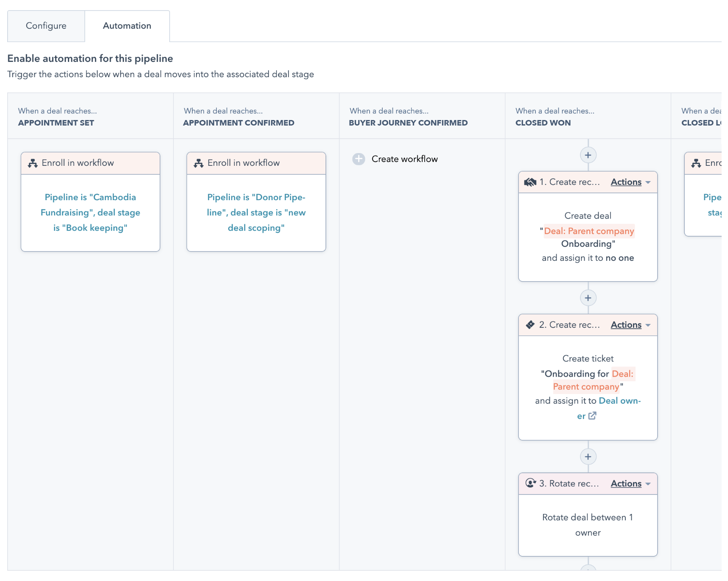The width and height of the screenshot is (728, 581).
Task: Click ticket icon on step 2 header
Action: coord(530,325)
